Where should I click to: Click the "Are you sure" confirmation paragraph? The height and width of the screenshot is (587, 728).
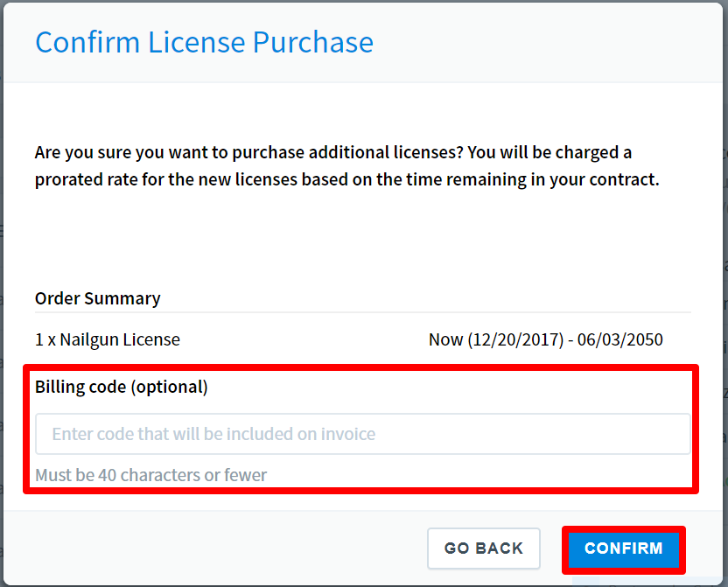332,152
